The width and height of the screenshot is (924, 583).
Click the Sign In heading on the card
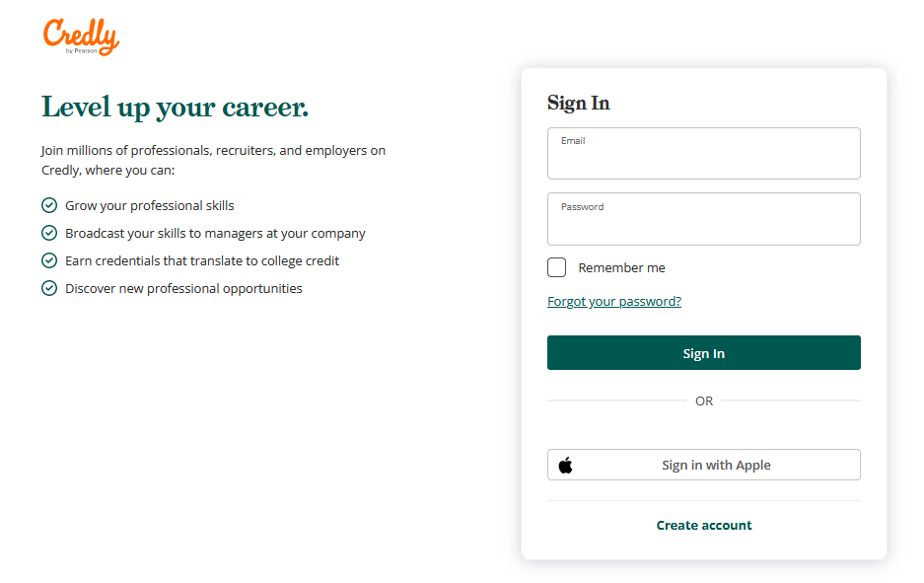[578, 104]
